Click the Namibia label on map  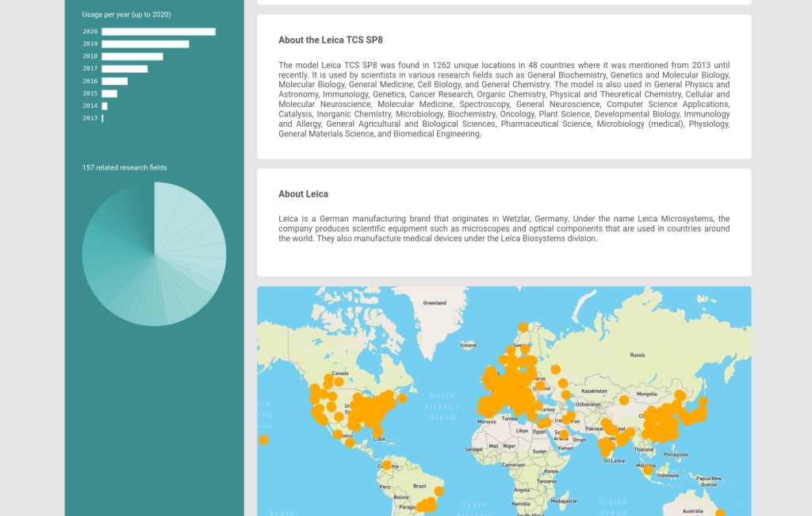[x=521, y=503]
